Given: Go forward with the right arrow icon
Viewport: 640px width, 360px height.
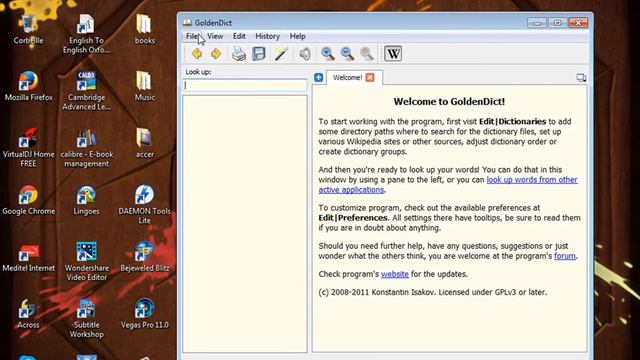Looking at the screenshot, I should click(216, 53).
